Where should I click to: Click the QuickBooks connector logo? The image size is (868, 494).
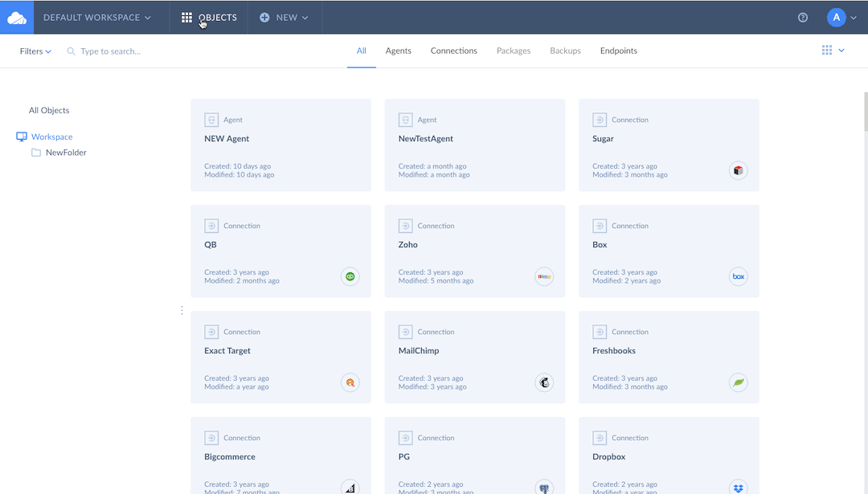click(350, 276)
